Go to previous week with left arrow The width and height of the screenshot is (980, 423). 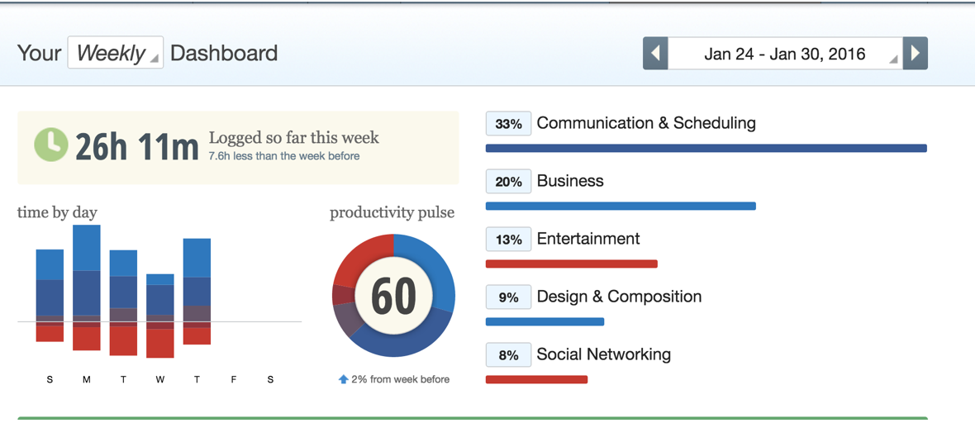(x=655, y=53)
